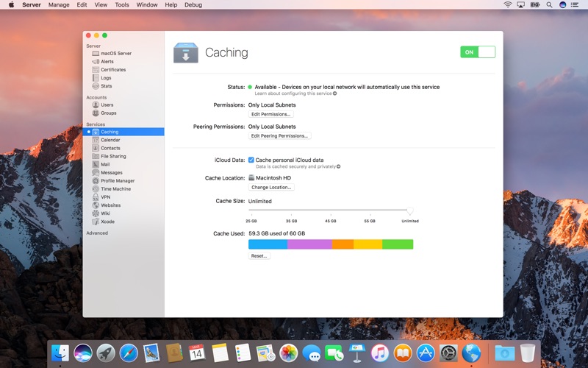Click the Safari icon in the Dock
The width and height of the screenshot is (588, 368).
[x=129, y=353]
